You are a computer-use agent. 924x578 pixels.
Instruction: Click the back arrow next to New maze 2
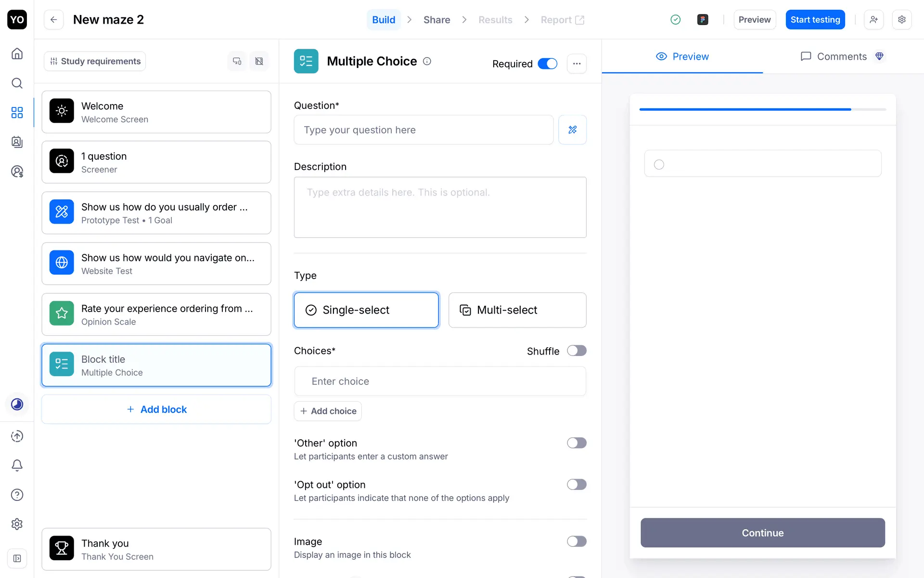pyautogui.click(x=53, y=20)
